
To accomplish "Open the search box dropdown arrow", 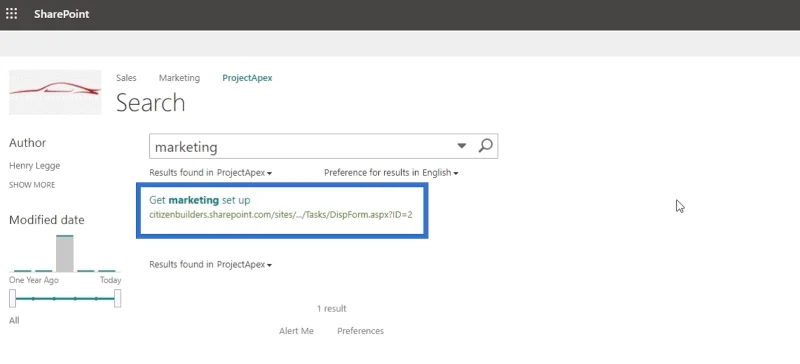I will [x=462, y=146].
